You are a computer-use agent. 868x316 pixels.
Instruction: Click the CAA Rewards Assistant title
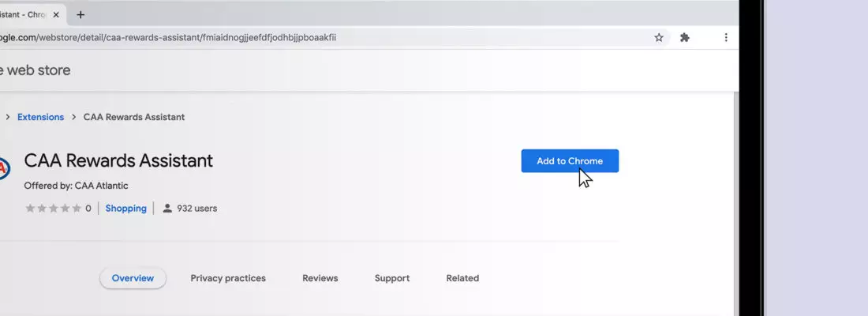pyautogui.click(x=118, y=161)
